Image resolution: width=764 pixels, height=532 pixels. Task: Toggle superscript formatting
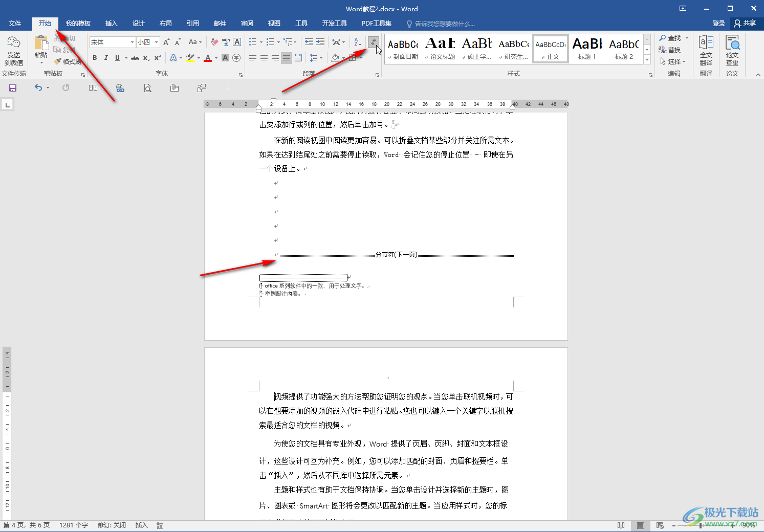pyautogui.click(x=158, y=58)
